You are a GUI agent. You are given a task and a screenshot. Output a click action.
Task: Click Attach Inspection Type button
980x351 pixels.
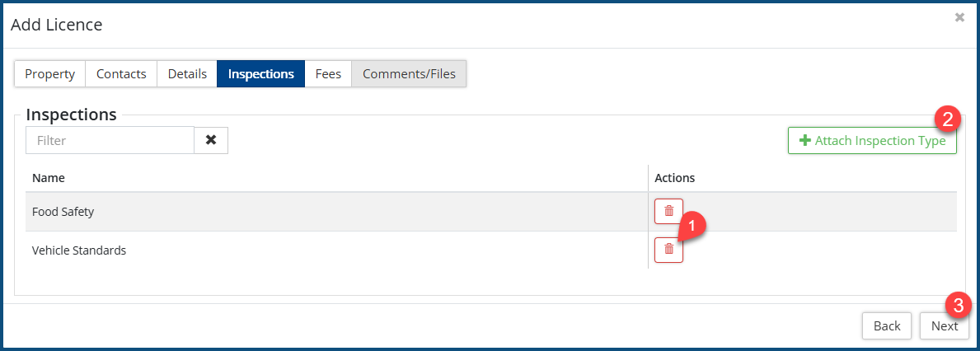click(x=872, y=141)
